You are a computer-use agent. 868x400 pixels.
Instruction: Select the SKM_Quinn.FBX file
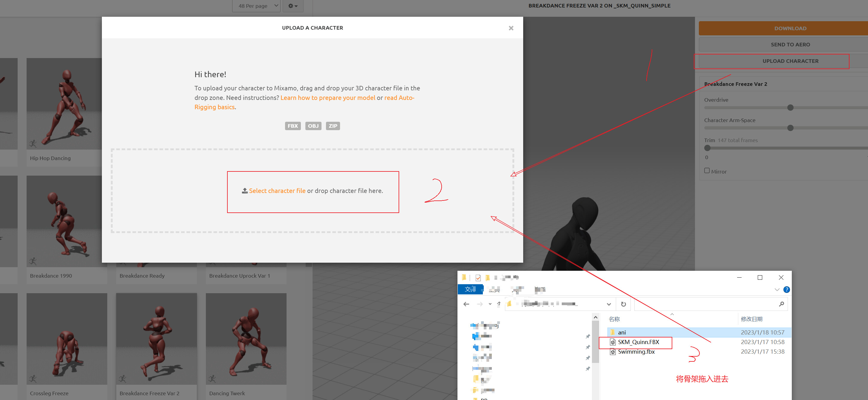tap(639, 342)
